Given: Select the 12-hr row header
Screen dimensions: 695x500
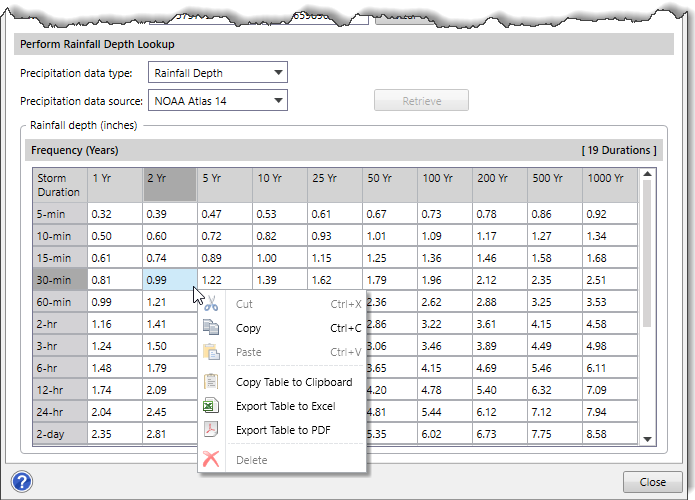Looking at the screenshot, I should coord(60,390).
